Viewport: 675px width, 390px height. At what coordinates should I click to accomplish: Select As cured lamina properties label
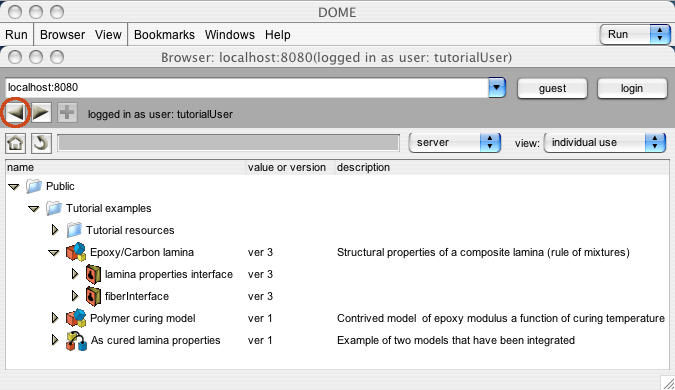pos(155,340)
